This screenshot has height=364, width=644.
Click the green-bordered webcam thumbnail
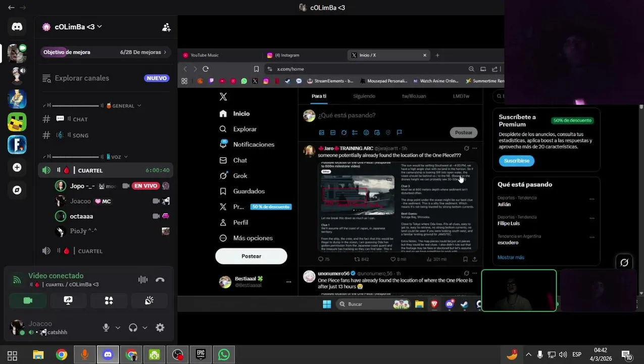519,290
